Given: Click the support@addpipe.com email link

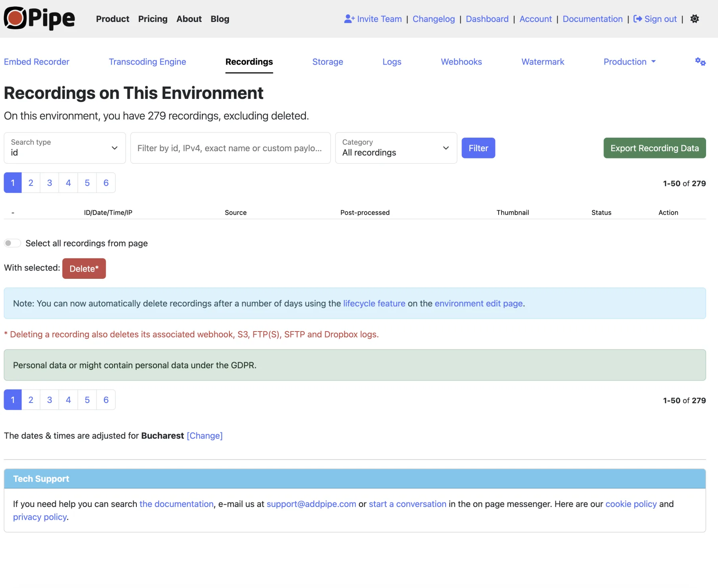Looking at the screenshot, I should [311, 504].
